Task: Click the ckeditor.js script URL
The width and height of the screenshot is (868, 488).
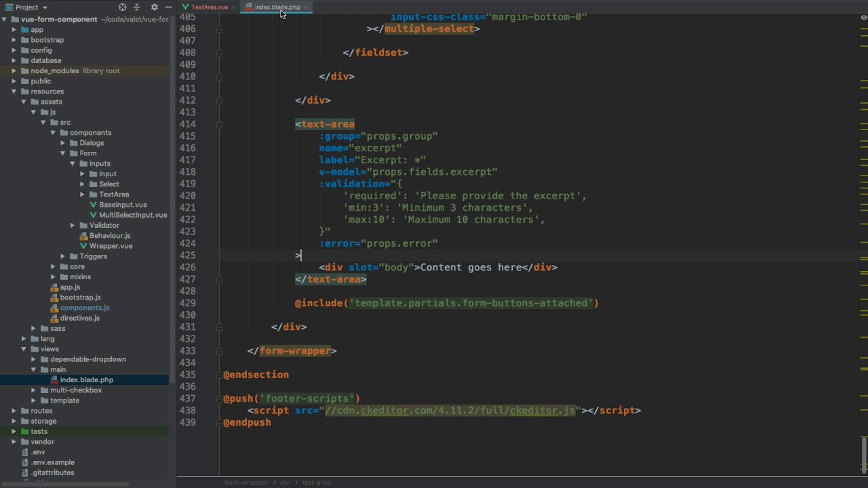Action: pos(450,411)
